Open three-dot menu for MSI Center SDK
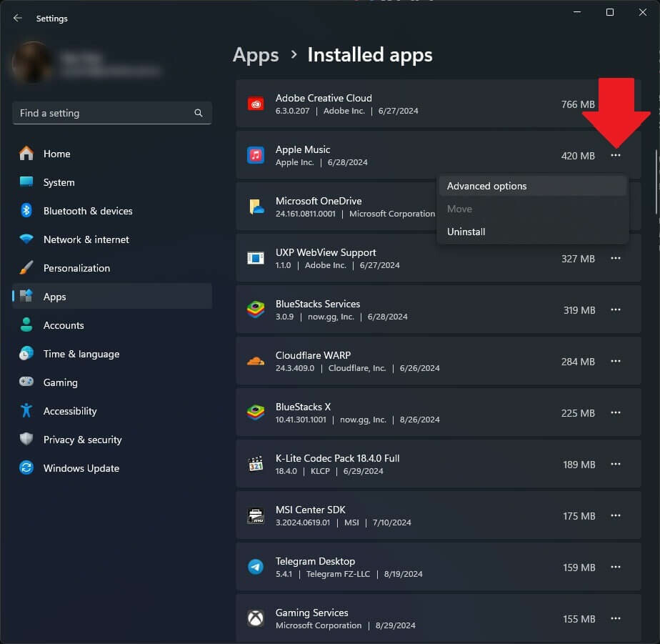Screen dimensions: 660x644 (616, 515)
